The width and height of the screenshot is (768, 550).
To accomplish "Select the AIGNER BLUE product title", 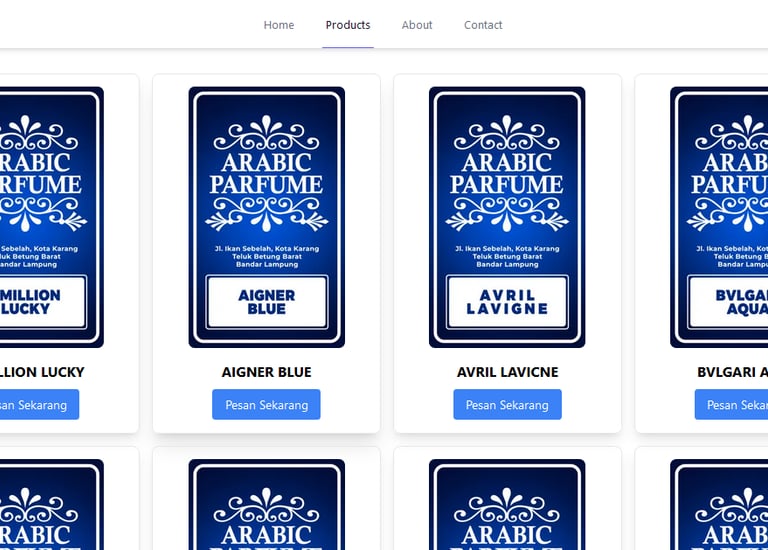I will coord(266,372).
